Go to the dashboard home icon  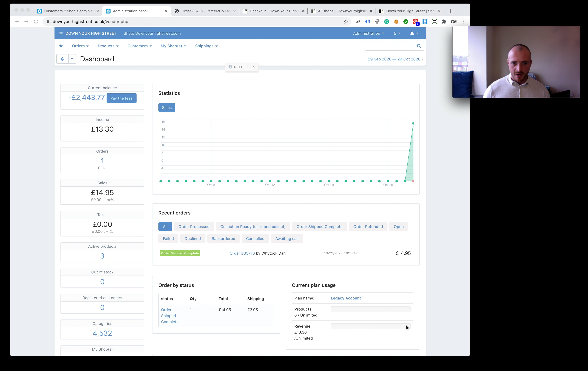point(61,46)
